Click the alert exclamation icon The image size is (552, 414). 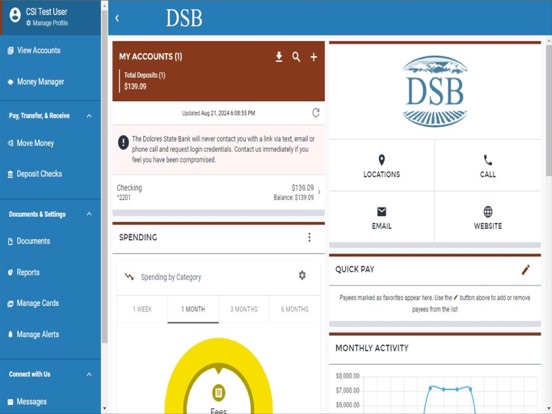click(123, 143)
